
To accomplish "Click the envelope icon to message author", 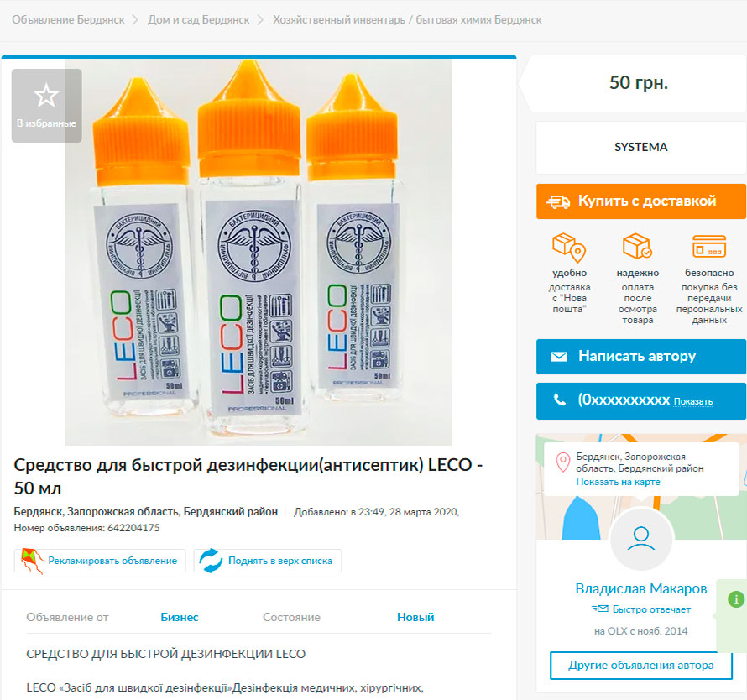I will tap(559, 357).
